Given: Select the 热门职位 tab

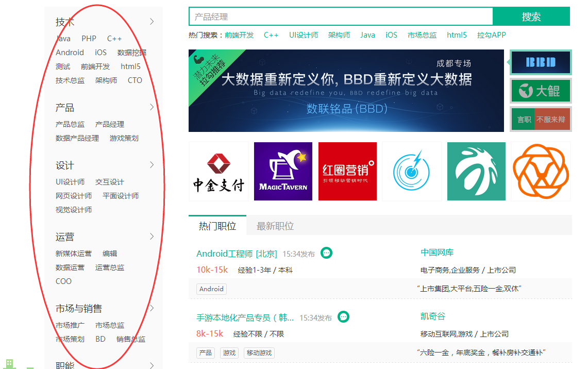Looking at the screenshot, I should 217,226.
